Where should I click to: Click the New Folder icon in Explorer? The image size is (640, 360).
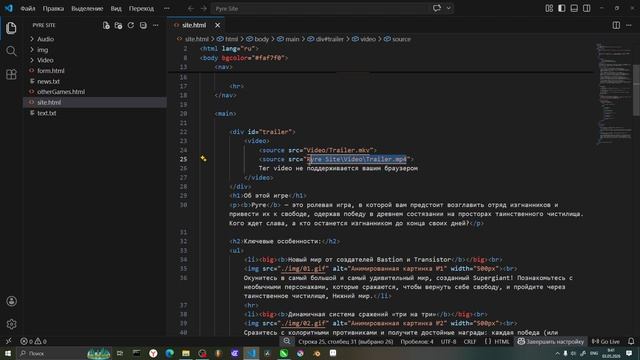tap(118, 25)
